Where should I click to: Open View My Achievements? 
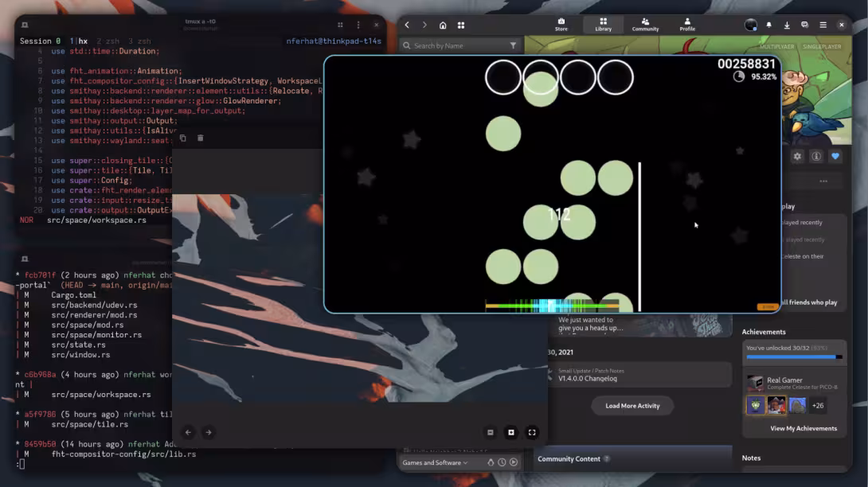coord(803,428)
